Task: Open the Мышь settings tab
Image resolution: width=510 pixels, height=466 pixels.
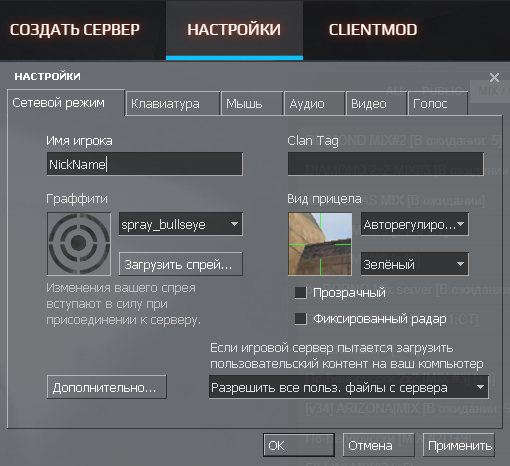Action: point(252,104)
